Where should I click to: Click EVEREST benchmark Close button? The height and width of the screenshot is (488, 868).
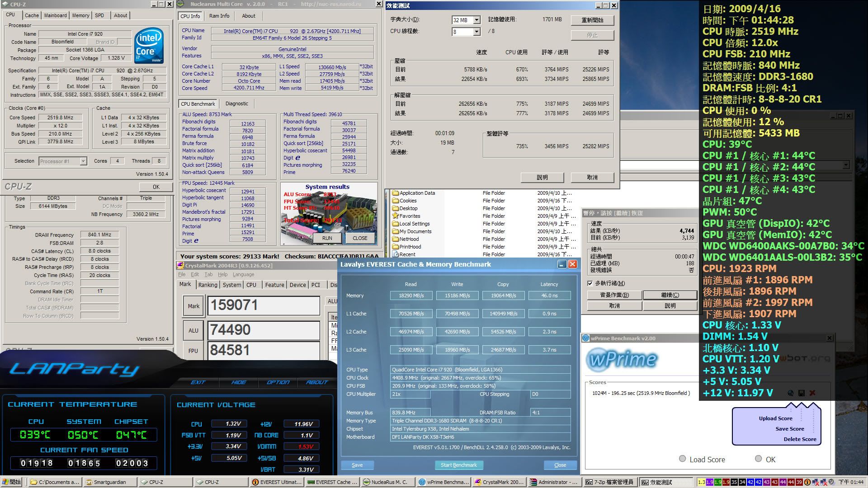tap(560, 465)
